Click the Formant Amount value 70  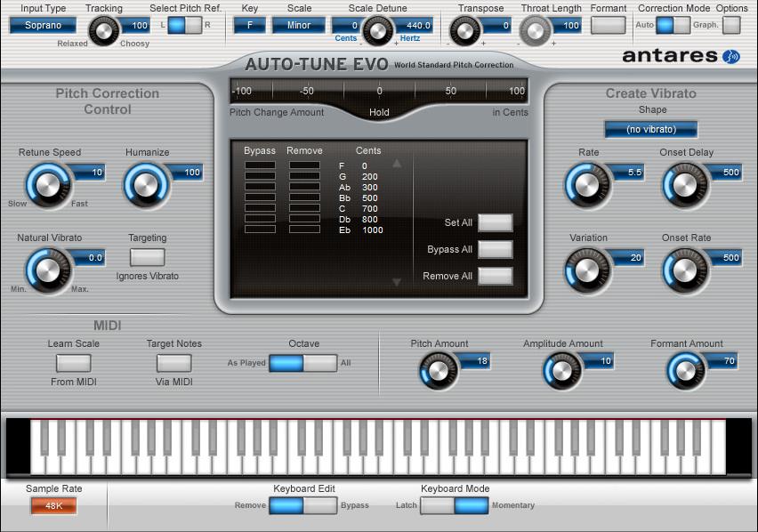click(723, 361)
